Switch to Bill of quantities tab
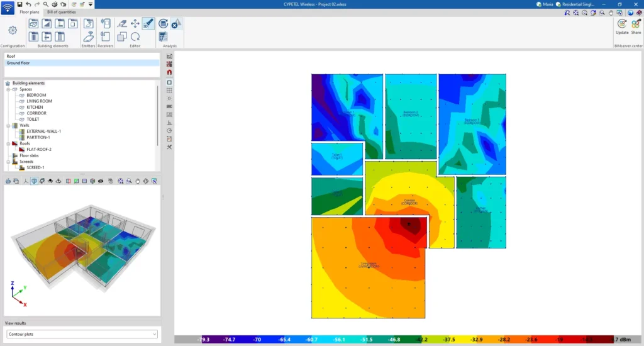The width and height of the screenshot is (644, 346). 61,12
